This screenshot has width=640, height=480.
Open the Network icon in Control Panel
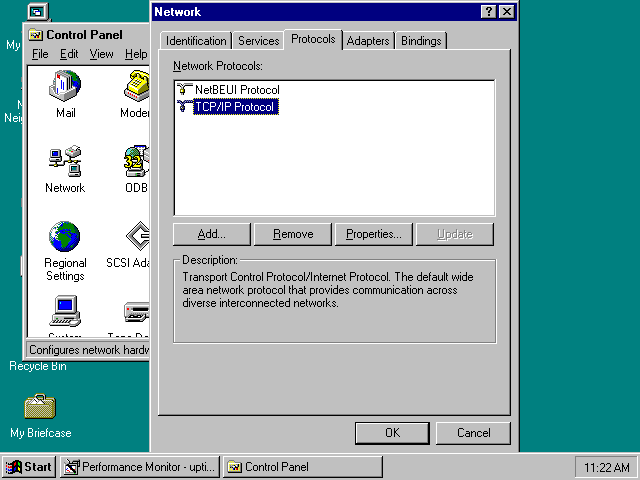click(65, 161)
